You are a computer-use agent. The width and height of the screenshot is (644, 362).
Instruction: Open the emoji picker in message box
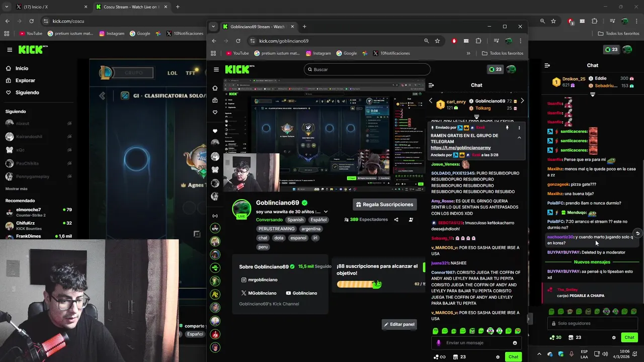[515, 343]
